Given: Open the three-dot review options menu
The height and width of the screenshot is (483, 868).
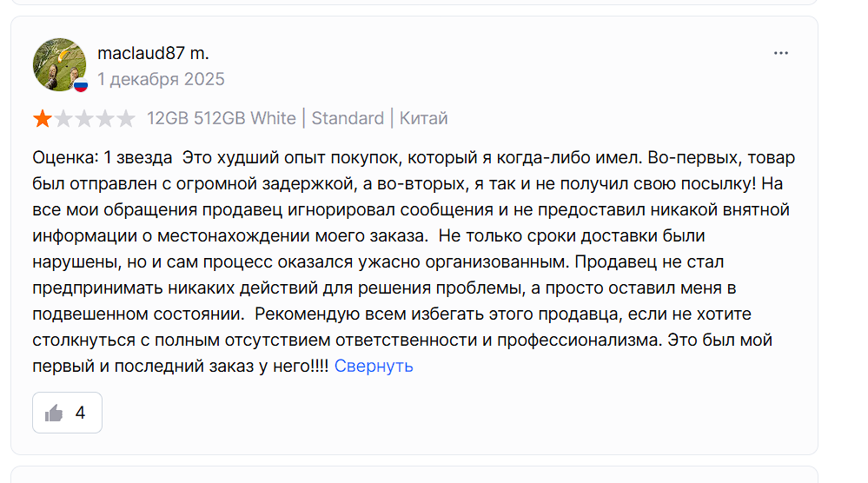Looking at the screenshot, I should click(x=781, y=53).
